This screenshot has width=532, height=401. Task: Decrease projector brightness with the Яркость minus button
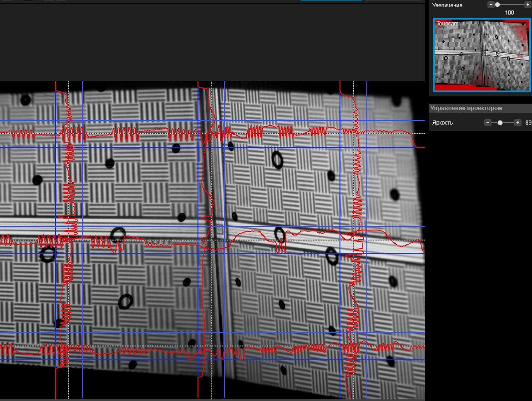[487, 123]
